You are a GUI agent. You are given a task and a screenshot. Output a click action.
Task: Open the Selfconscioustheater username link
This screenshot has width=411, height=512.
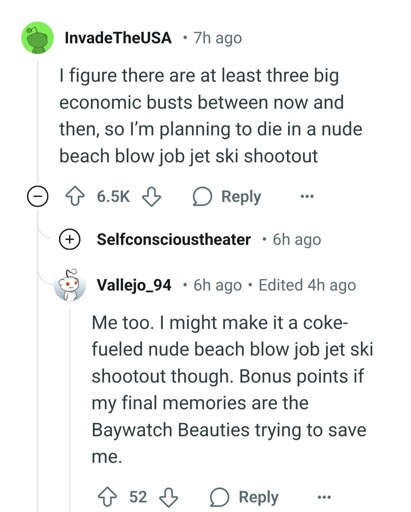[x=174, y=239]
